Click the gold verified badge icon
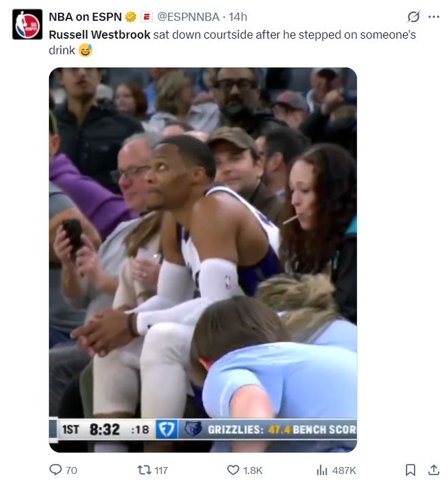Image resolution: width=448 pixels, height=482 pixels. [130, 17]
